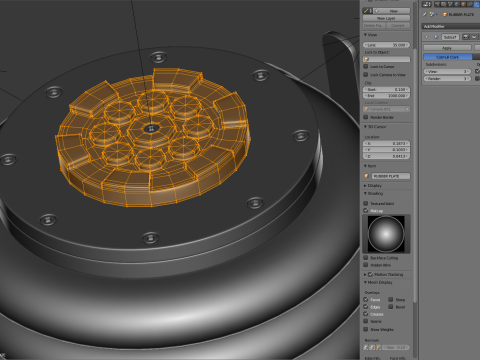Collapse the Item panel

click(365, 166)
